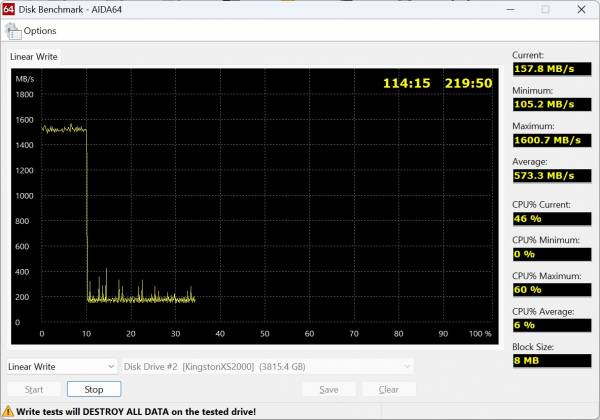Click the Stop button
The image size is (600, 420).
point(94,389)
